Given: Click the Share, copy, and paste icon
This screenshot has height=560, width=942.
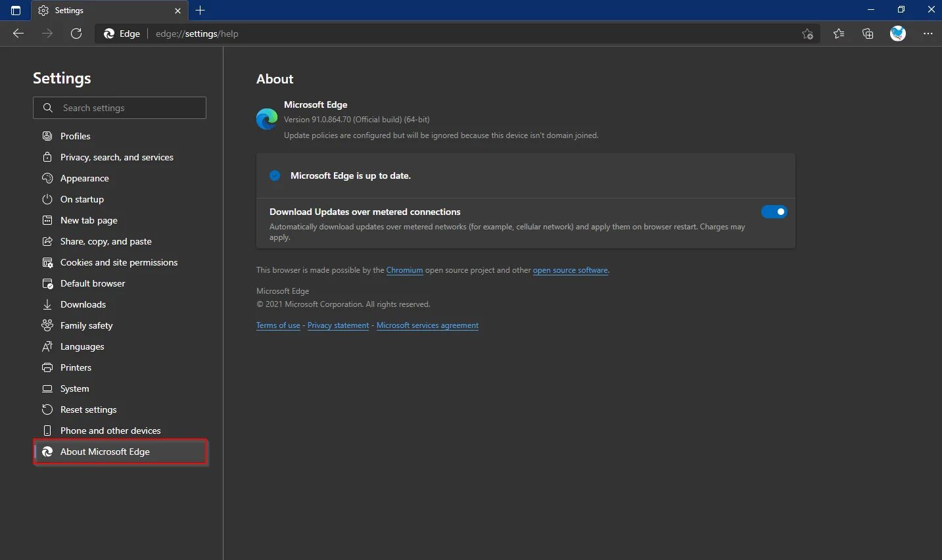Looking at the screenshot, I should coord(47,241).
